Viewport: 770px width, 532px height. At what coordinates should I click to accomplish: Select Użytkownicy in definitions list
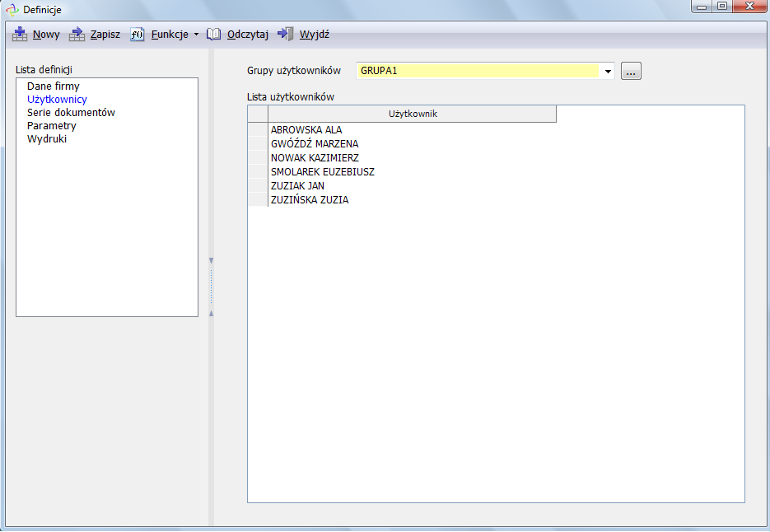pos(57,99)
